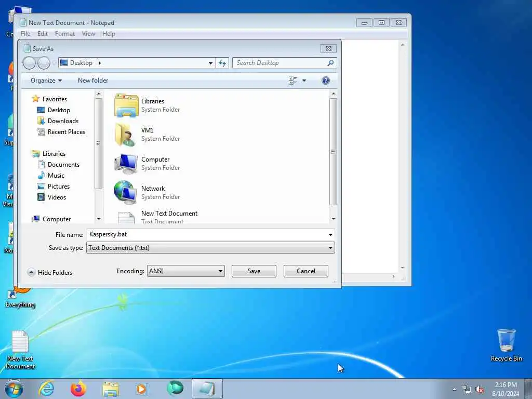Click the network tray icon

[467, 390]
